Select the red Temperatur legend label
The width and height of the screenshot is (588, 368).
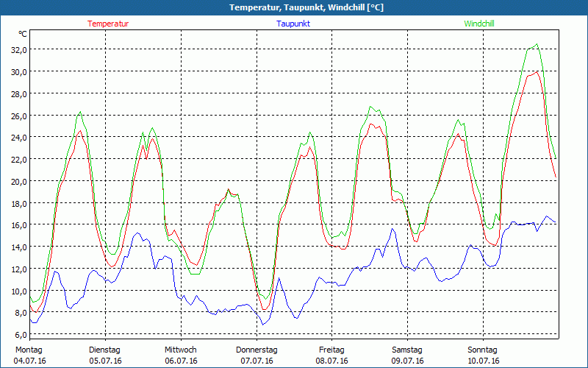click(108, 24)
